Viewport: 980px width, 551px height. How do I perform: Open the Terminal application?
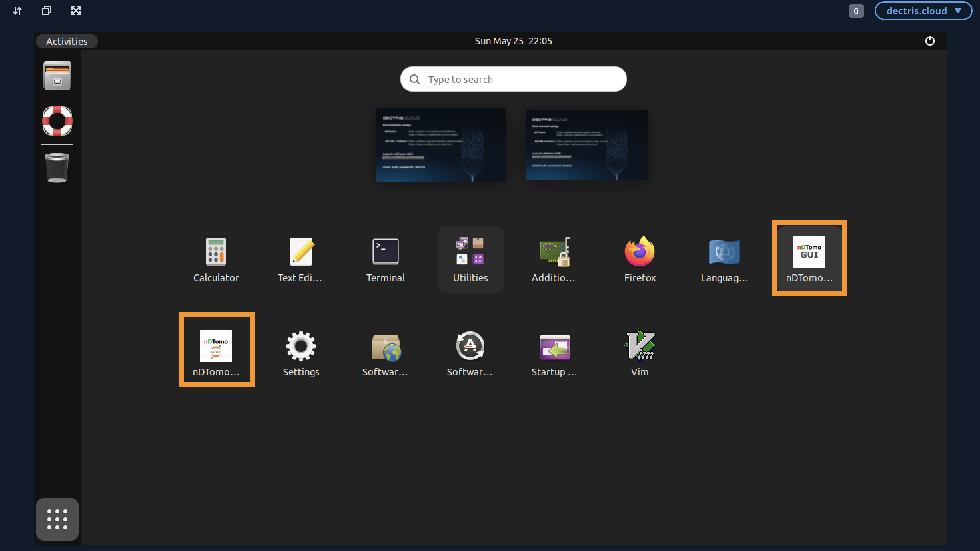click(385, 252)
